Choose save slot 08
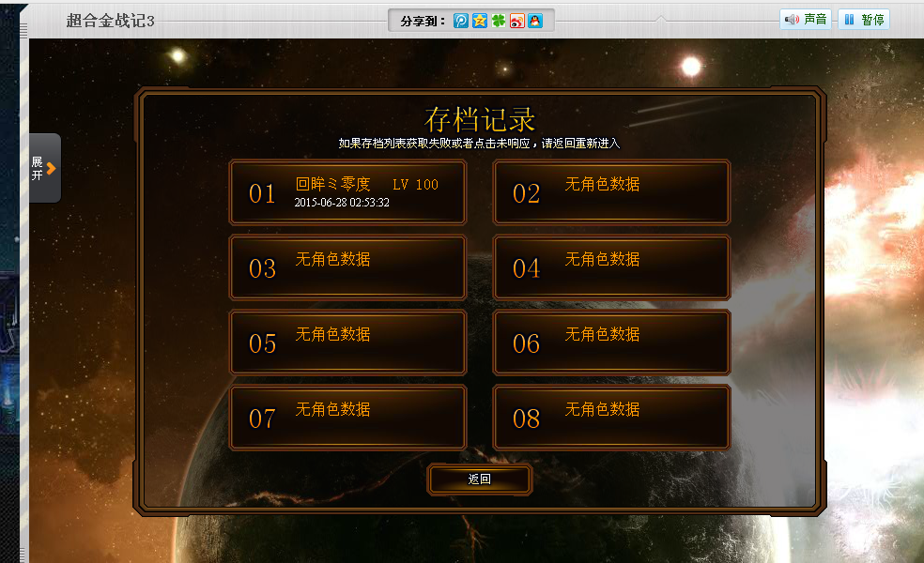Viewport: 924px width, 563px height. coord(611,418)
